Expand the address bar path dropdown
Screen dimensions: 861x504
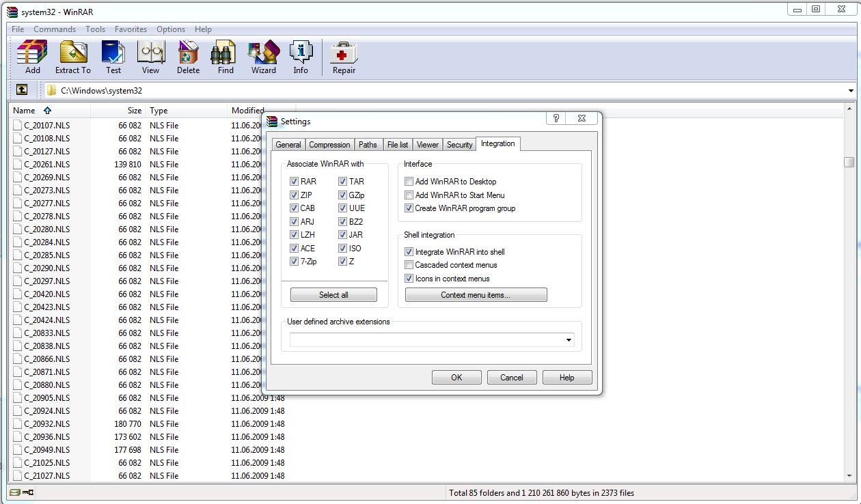coord(851,90)
